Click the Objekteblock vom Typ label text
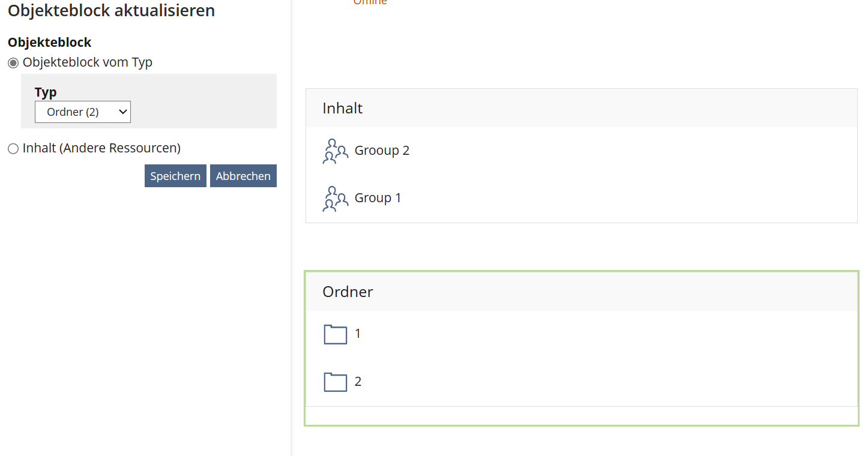 88,62
